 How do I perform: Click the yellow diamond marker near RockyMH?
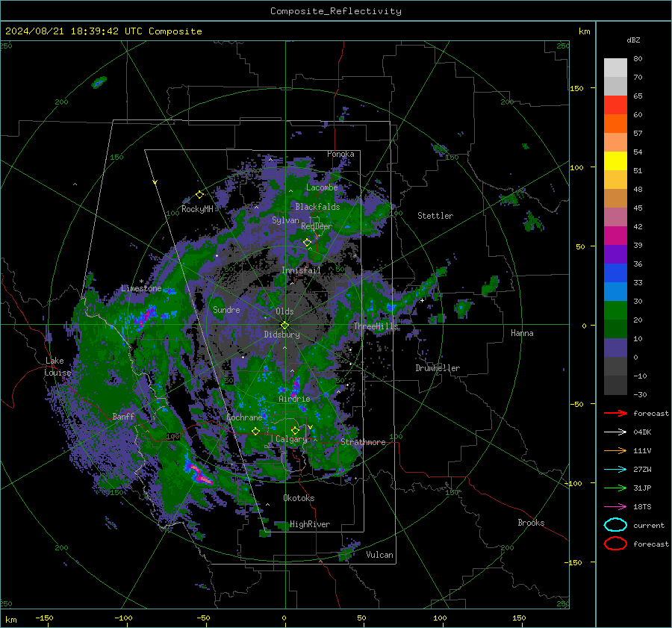[199, 195]
